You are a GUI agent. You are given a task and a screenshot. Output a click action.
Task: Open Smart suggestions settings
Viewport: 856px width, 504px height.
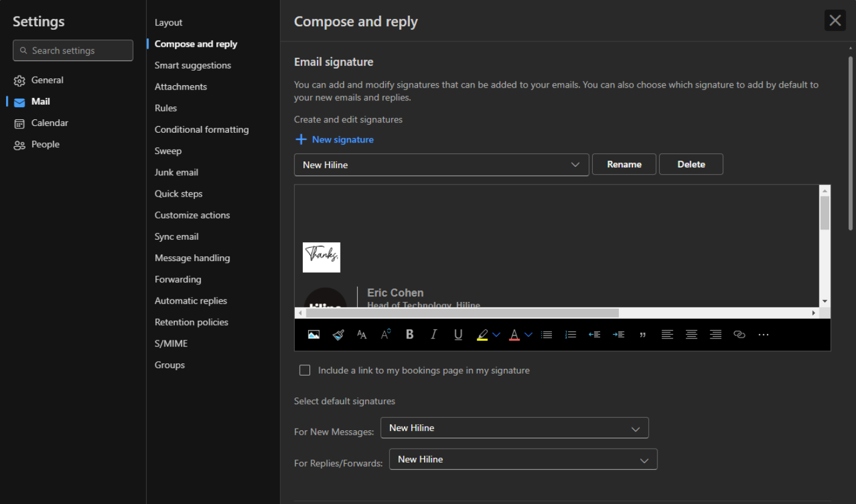click(x=193, y=65)
